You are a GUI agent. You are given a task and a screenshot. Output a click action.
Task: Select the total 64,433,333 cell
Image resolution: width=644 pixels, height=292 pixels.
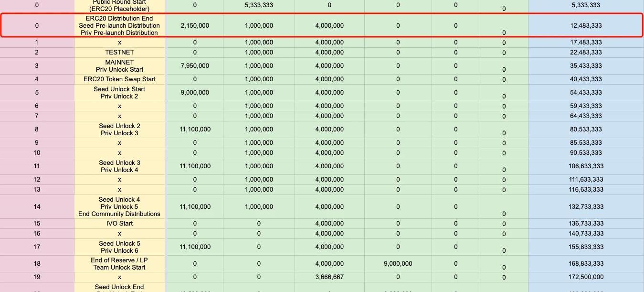click(x=586, y=116)
